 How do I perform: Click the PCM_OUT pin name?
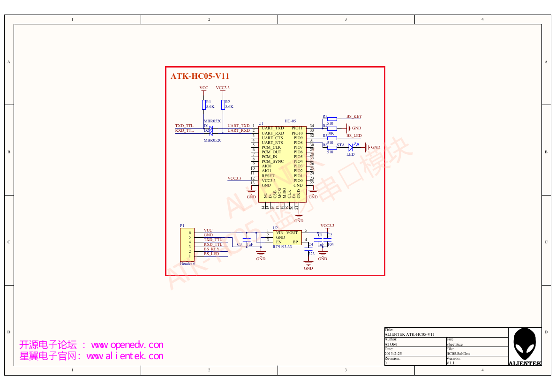(271, 152)
